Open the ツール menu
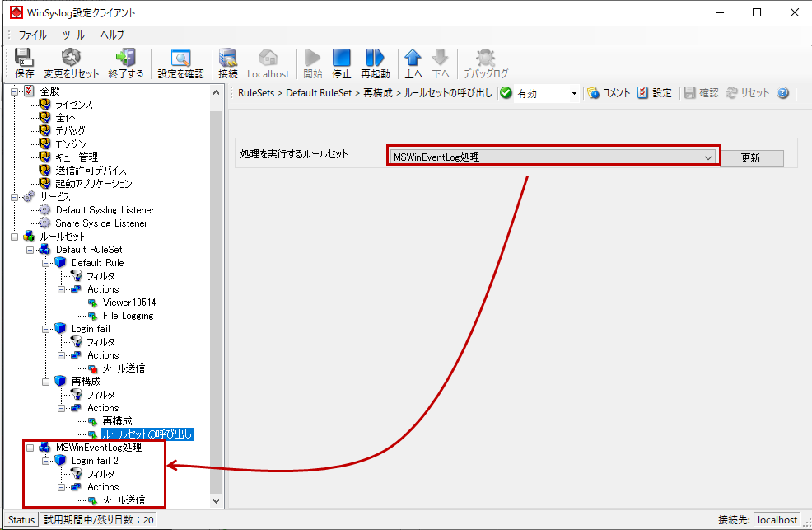 click(x=73, y=35)
